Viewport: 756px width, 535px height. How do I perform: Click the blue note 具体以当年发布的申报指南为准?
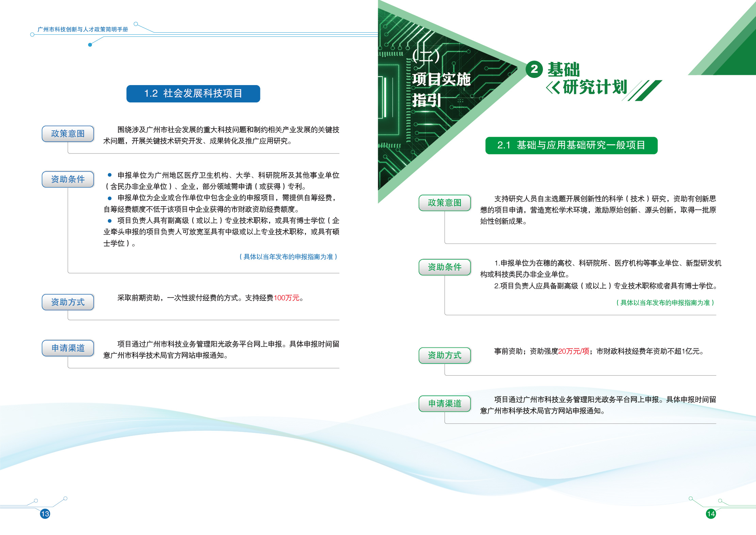tap(288, 257)
